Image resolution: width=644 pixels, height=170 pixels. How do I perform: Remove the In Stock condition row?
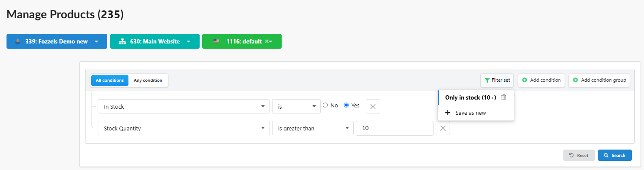pos(373,107)
